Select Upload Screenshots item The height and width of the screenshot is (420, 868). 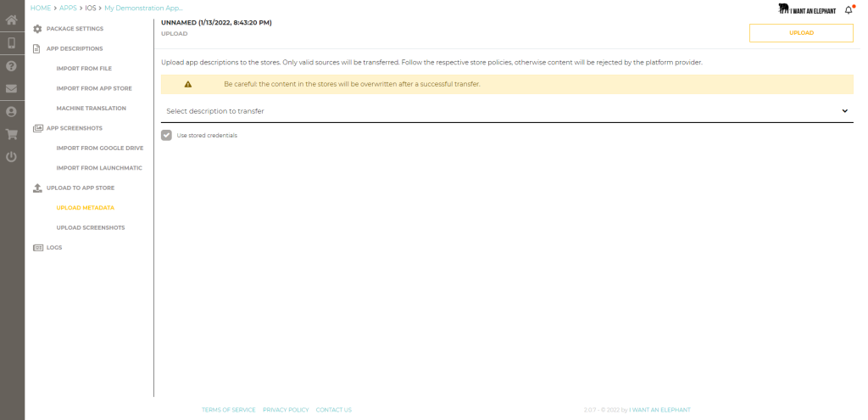pos(90,227)
